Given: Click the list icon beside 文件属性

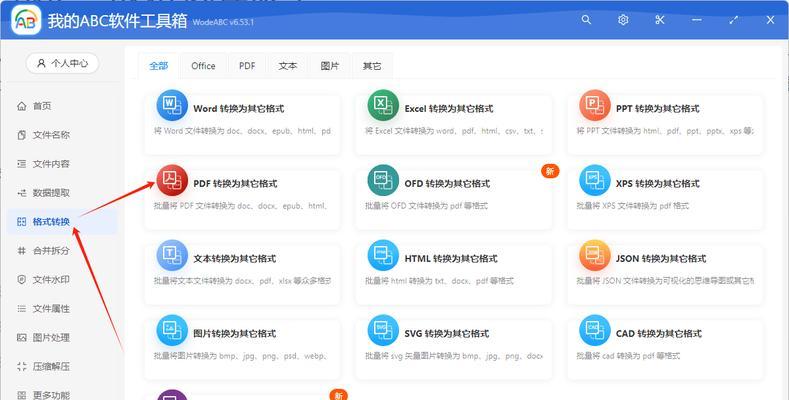Looking at the screenshot, I should [22, 308].
